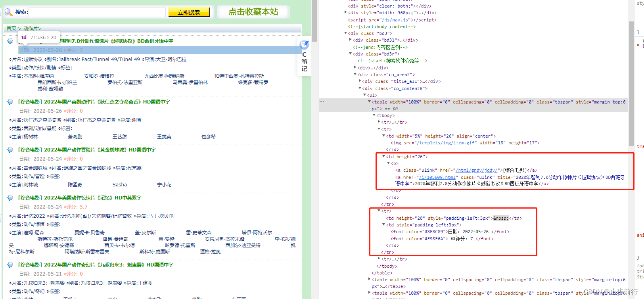Select the td height 20 &nbsp; line
The image size is (644, 299).
coord(454,218)
